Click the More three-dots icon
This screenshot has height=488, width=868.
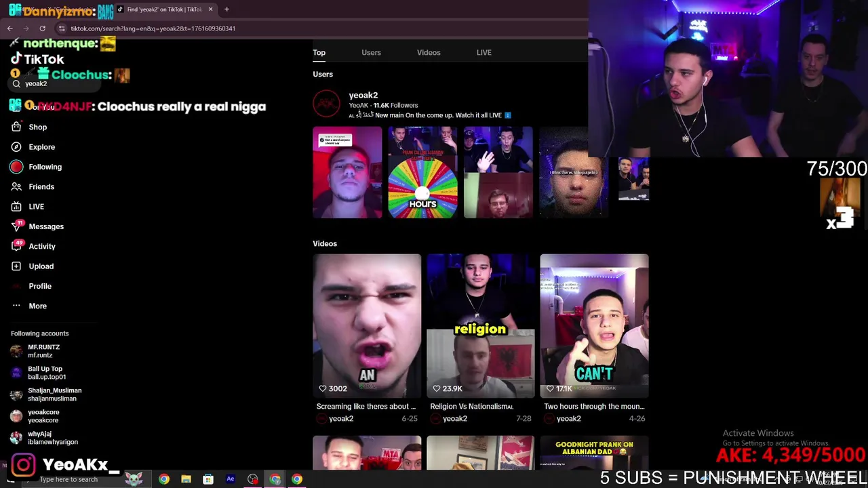(16, 306)
